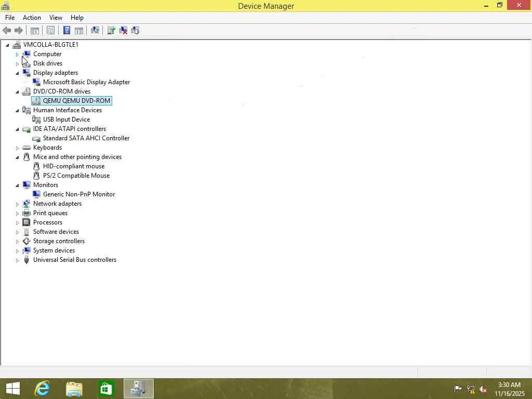This screenshot has width=532, height=399.
Task: Click the Print queues printer icon
Action: 26,213
